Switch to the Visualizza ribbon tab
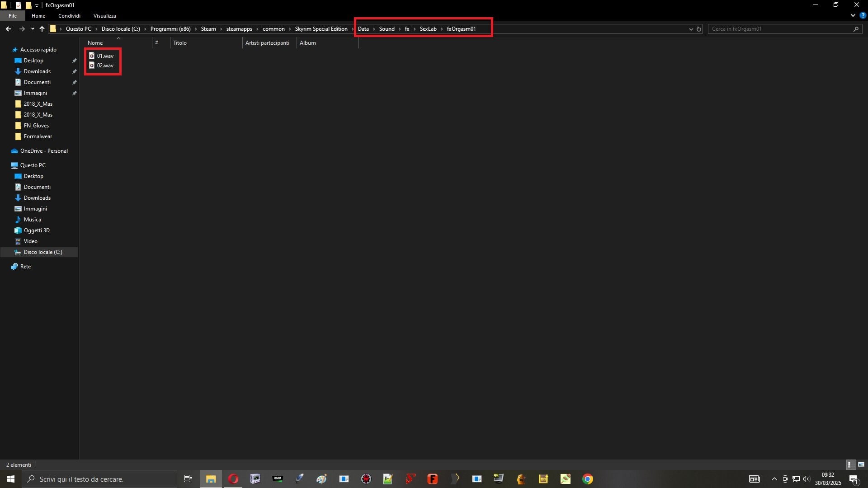Screen dimensions: 868x488 pos(105,16)
